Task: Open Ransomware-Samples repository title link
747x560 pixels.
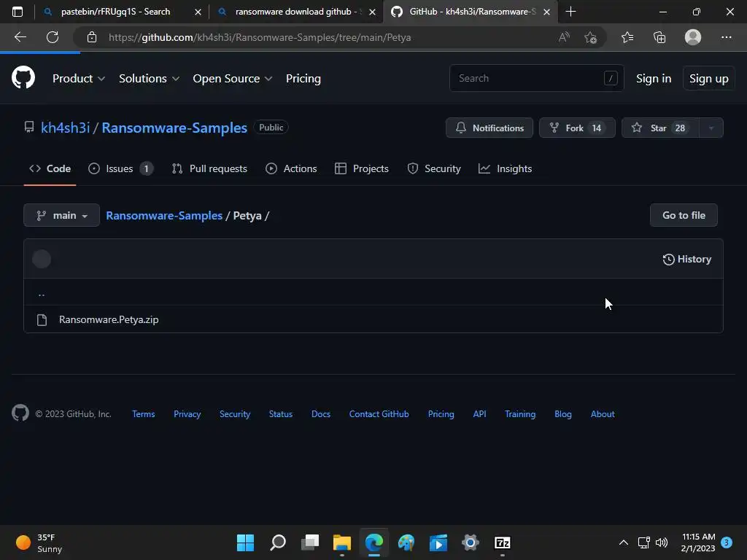Action: point(174,128)
